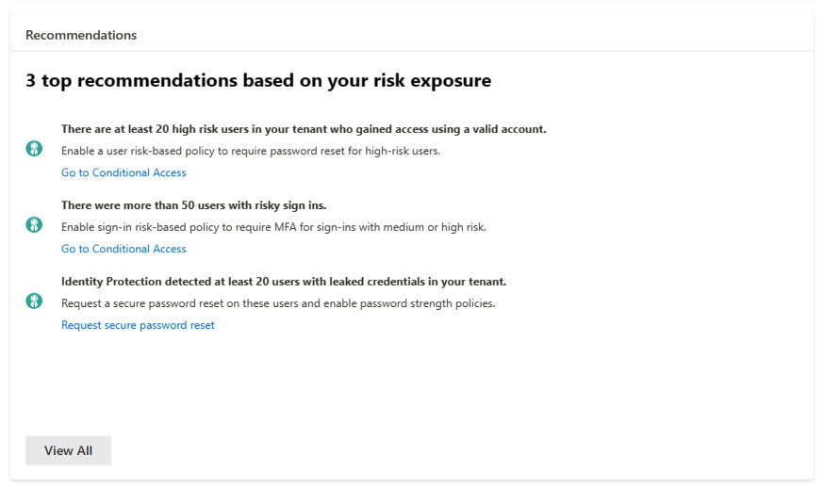Go to Conditional Access for password reset policy

click(x=124, y=172)
